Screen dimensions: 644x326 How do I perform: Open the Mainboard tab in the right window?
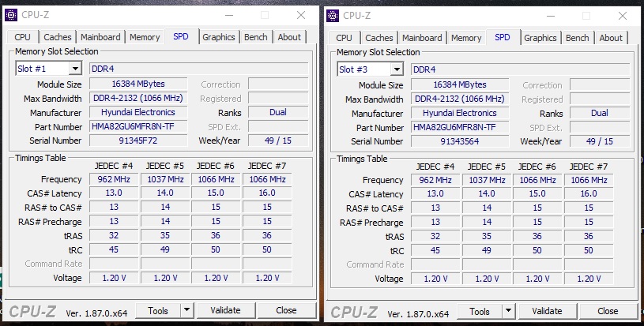tap(422, 38)
